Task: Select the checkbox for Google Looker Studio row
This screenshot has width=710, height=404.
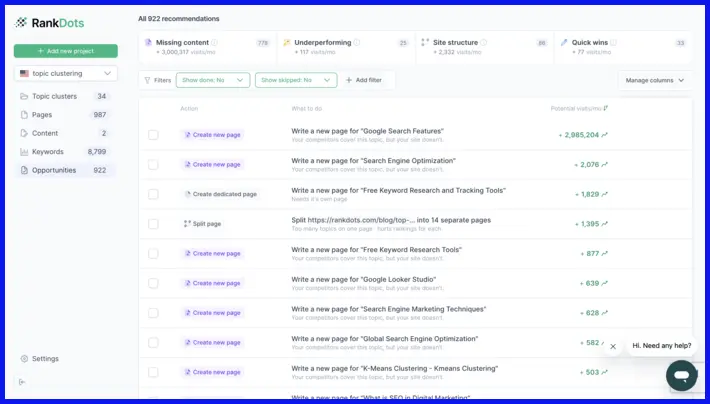Action: [153, 283]
